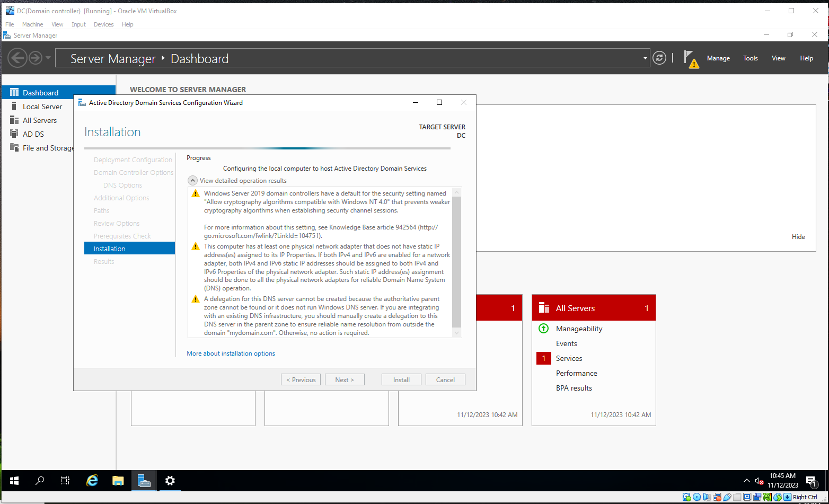Launch Internet Explorer from the taskbar
Image resolution: width=829 pixels, height=504 pixels.
click(x=92, y=481)
